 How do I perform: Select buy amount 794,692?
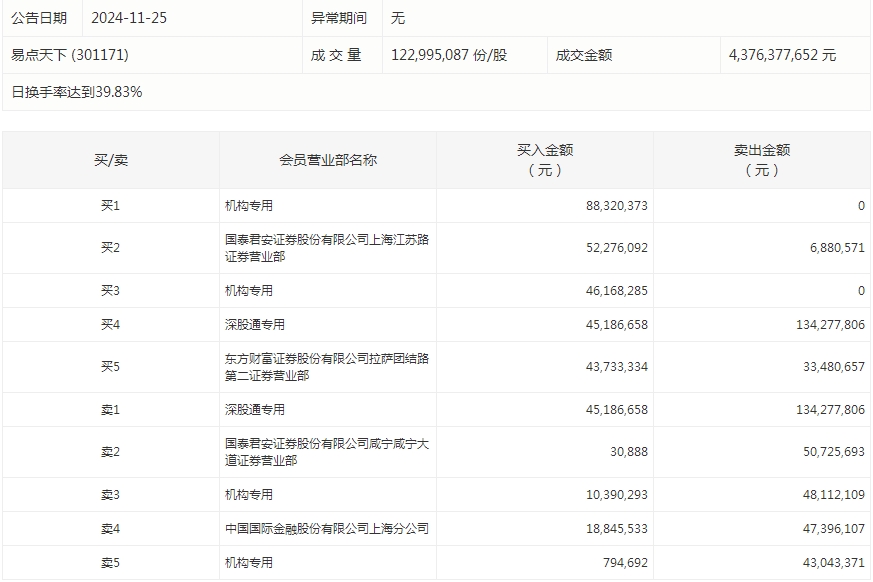[625, 563]
